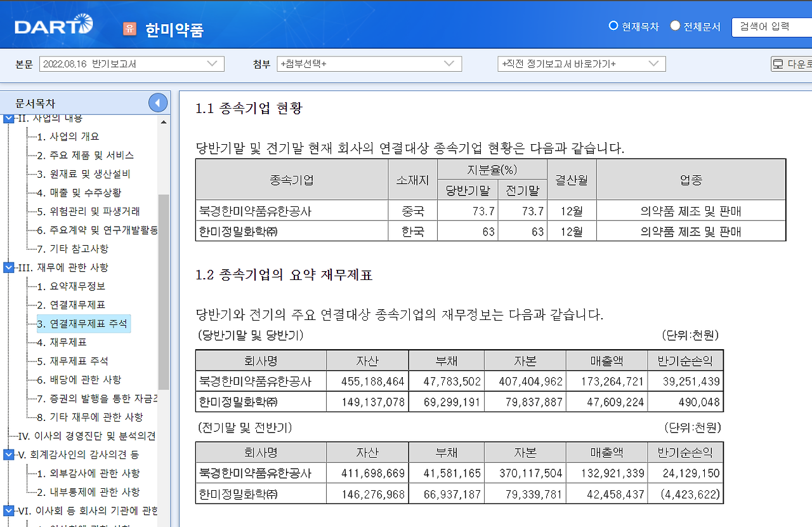Image resolution: width=812 pixels, height=527 pixels.
Task: Click net income value 39,251,439
Action: (x=691, y=382)
